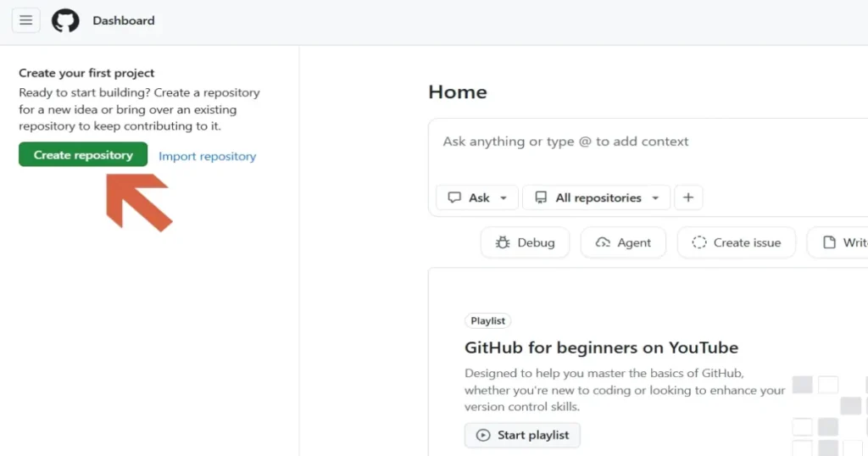Expand the Ask mode dropdown

click(x=477, y=197)
